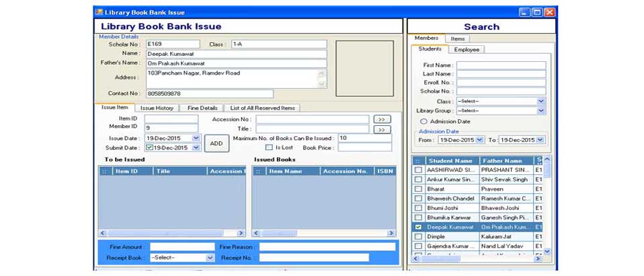Open the List of All Reserved Items tab

tap(262, 108)
